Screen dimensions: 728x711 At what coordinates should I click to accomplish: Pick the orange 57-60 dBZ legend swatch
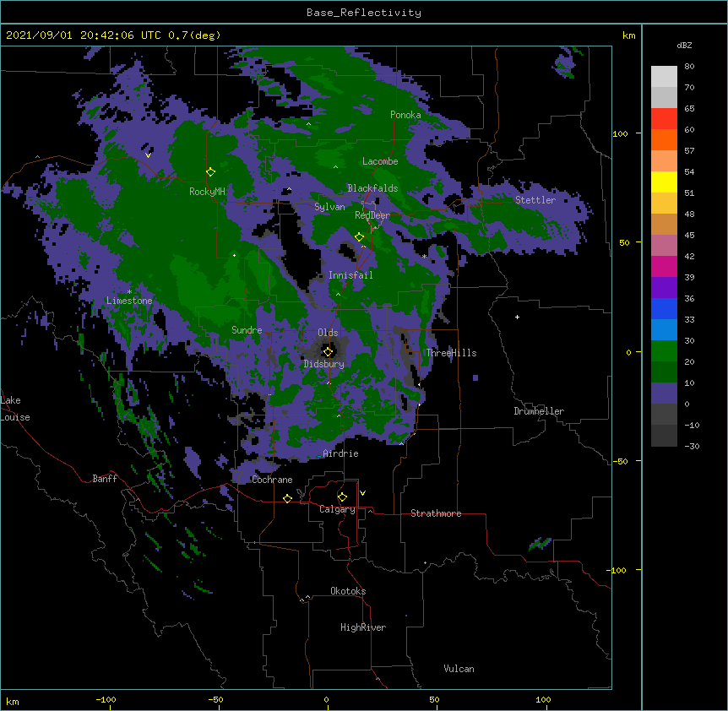(x=664, y=139)
